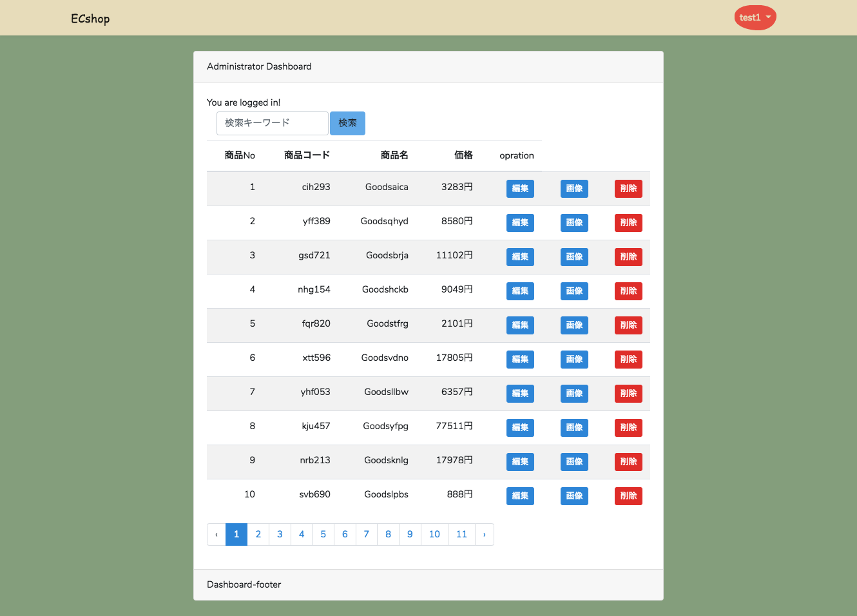This screenshot has height=616, width=857.
Task: Go to pagination page 2
Action: [258, 534]
